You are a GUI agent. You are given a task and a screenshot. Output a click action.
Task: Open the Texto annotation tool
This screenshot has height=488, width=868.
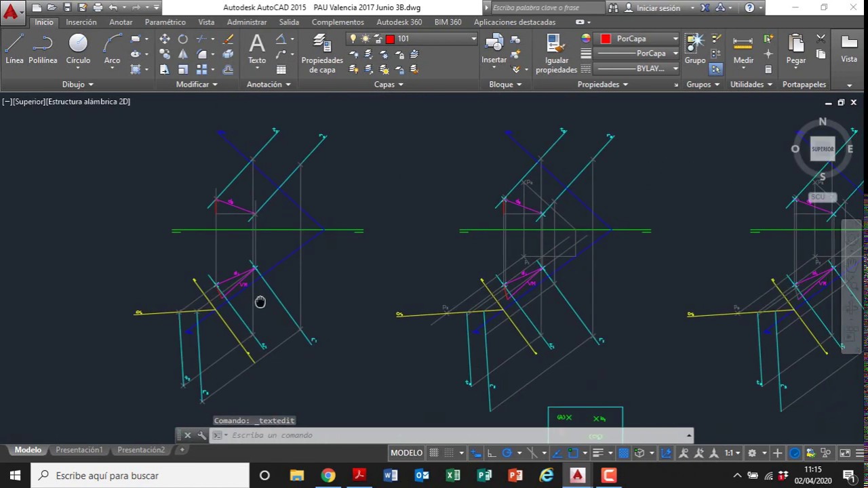[257, 49]
